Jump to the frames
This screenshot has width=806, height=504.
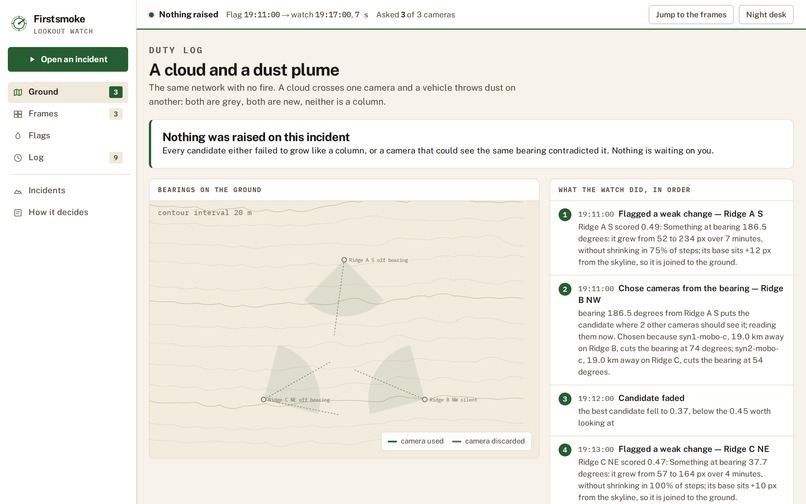point(691,14)
